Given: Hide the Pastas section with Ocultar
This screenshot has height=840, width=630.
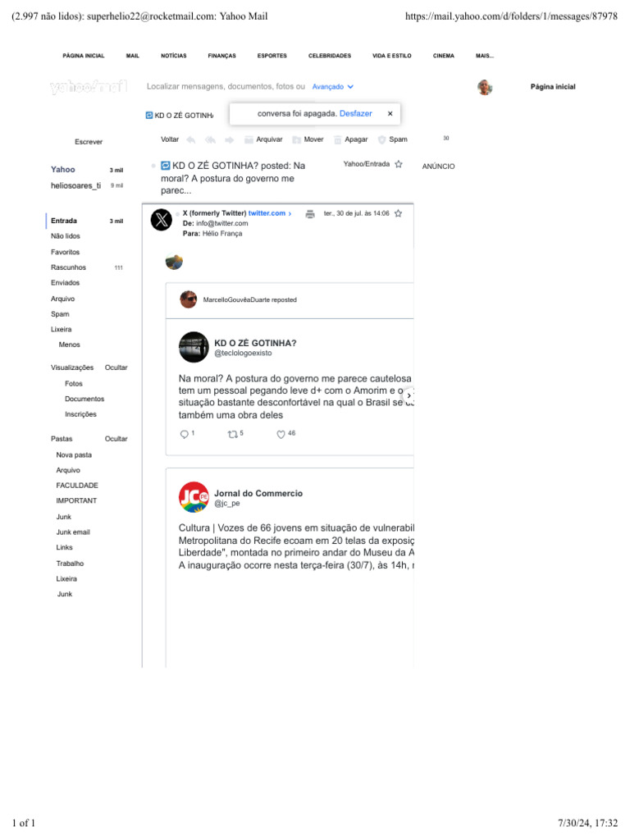Looking at the screenshot, I should coord(116,439).
